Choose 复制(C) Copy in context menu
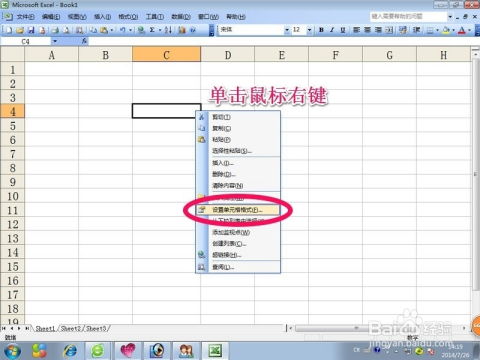Viewport: 480px width, 360px height. [x=238, y=128]
